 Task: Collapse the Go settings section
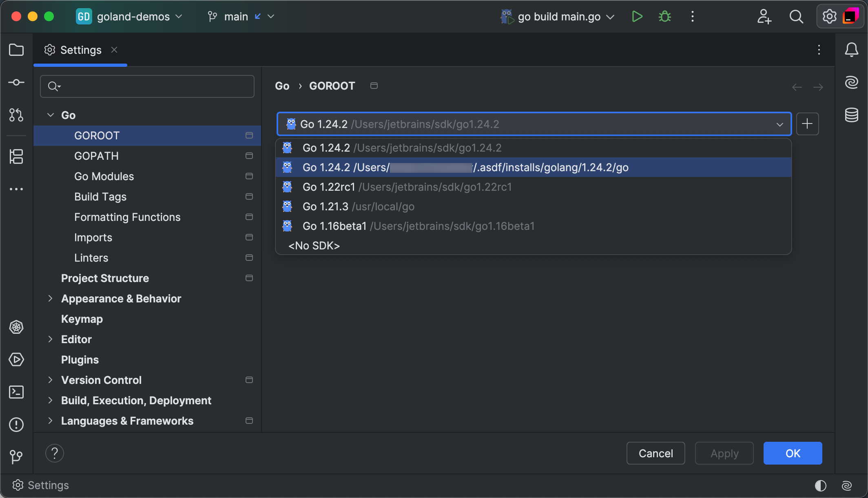pos(51,115)
